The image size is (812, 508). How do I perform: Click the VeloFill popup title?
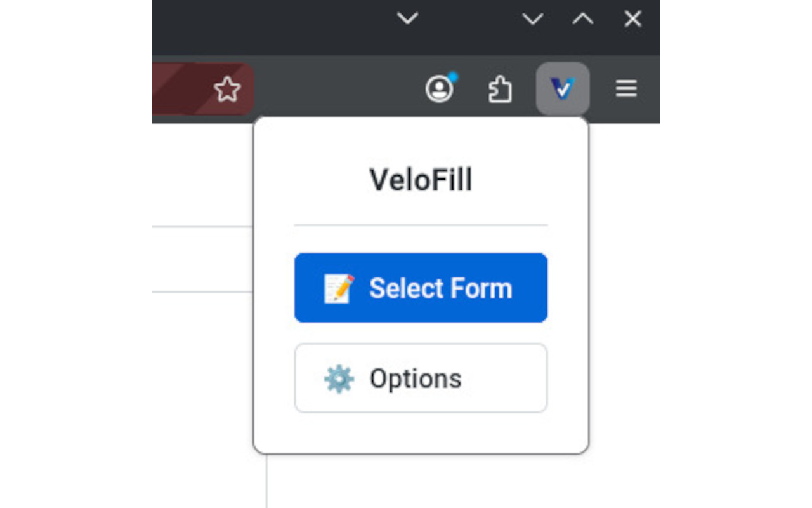pos(421,180)
